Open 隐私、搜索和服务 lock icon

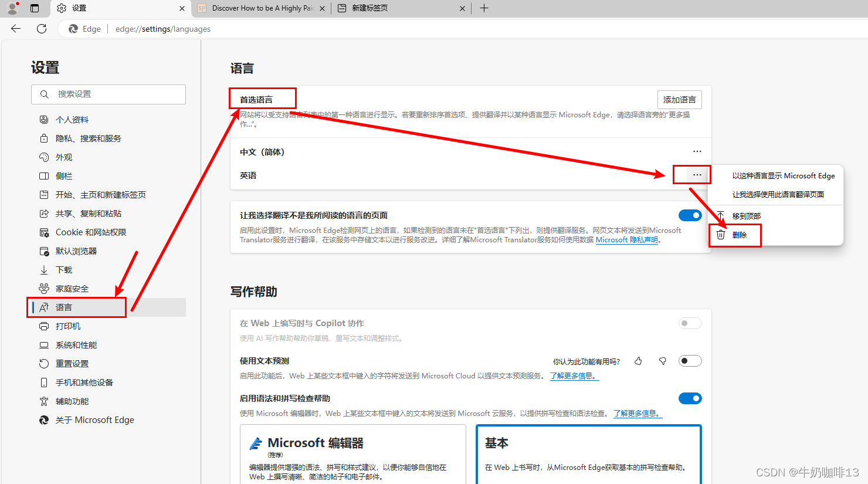coord(44,138)
